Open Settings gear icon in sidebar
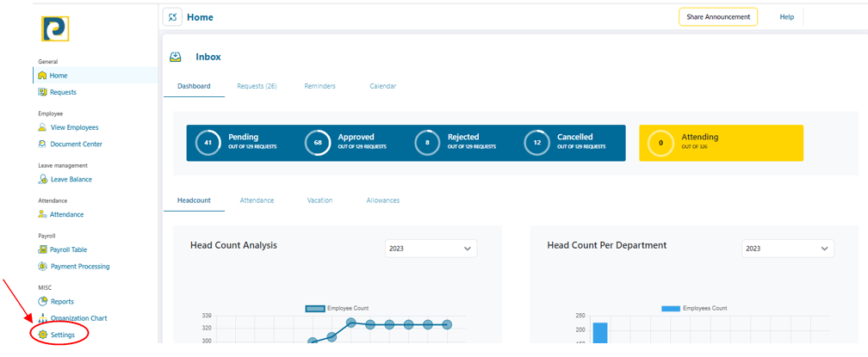The height and width of the screenshot is (357, 868). pyautogui.click(x=42, y=335)
